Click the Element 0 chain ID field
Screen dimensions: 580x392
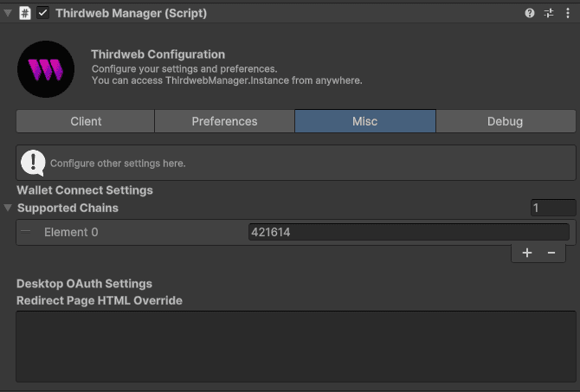click(408, 232)
